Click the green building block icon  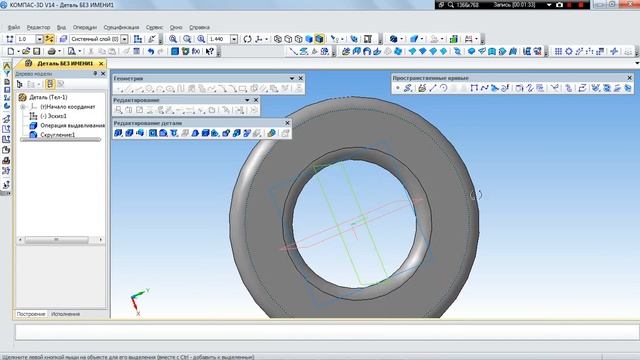[453, 39]
